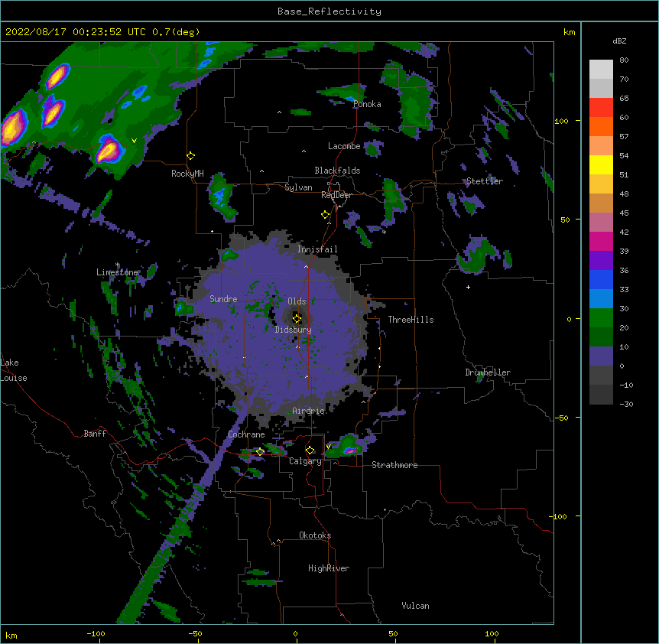Select the RockyMH map label
Screen dimensions: 659x644
[x=187, y=174]
